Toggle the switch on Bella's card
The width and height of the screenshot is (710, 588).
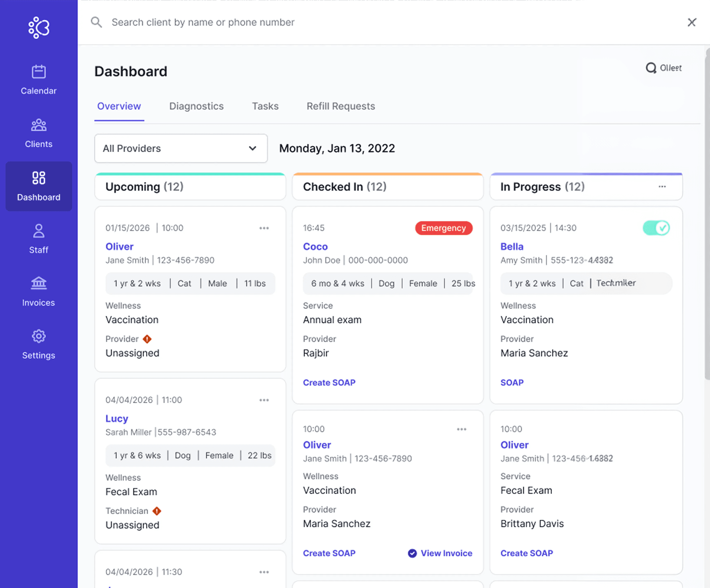[656, 228]
